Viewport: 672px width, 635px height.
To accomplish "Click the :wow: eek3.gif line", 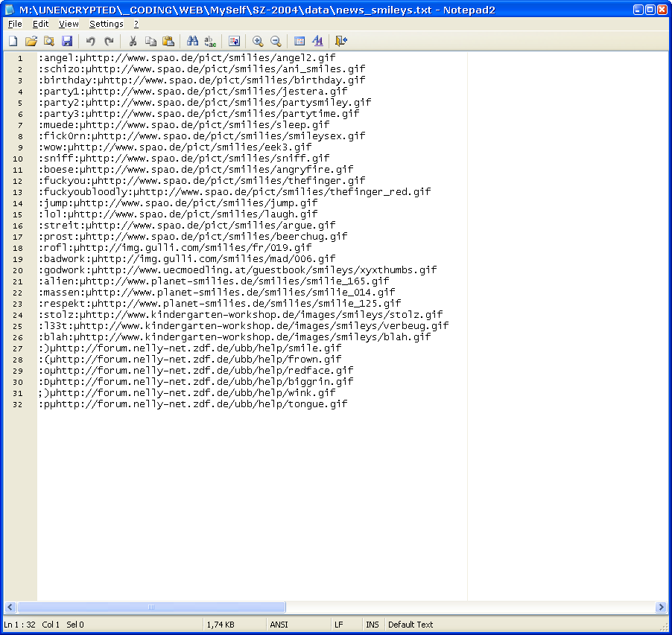I will coord(175,147).
